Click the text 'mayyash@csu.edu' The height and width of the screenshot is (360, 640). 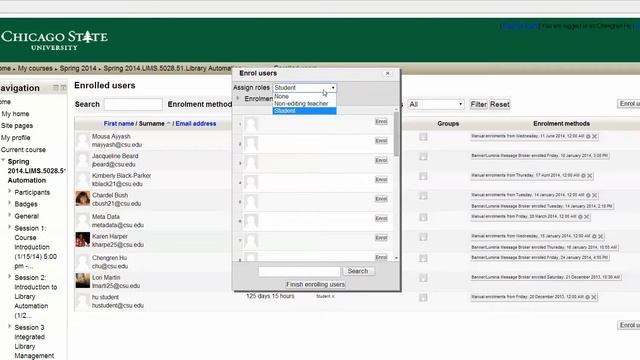point(117,145)
